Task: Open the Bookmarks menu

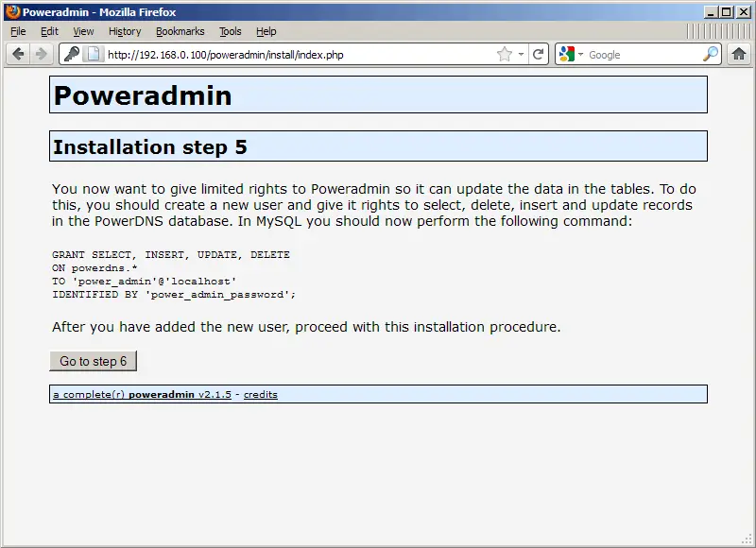Action: (180, 31)
